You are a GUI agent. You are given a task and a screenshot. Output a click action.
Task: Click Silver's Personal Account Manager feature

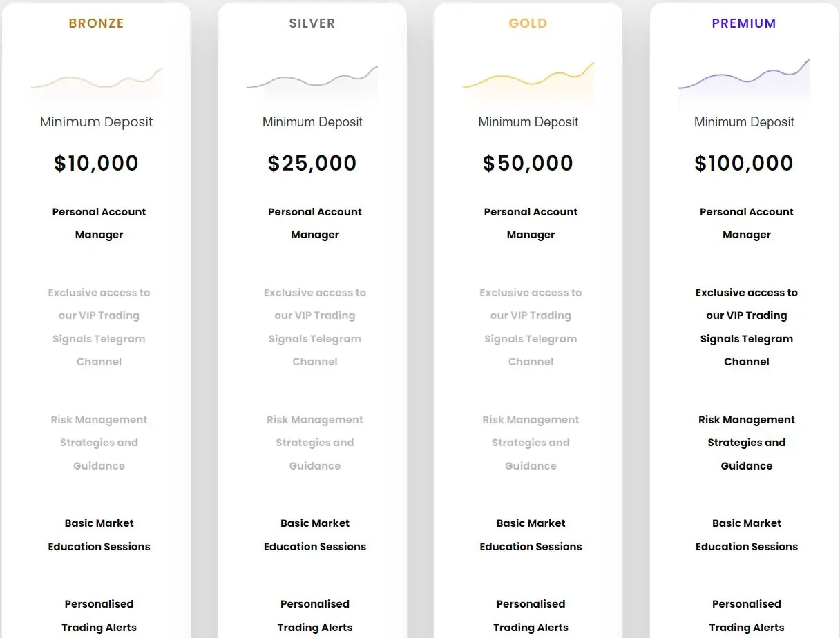[315, 223]
